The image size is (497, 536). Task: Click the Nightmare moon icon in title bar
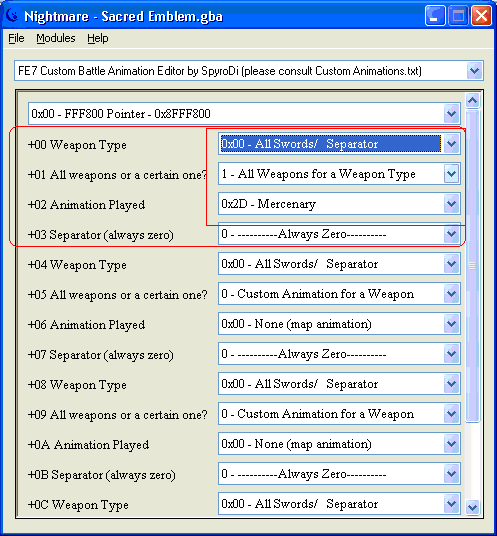click(13, 15)
